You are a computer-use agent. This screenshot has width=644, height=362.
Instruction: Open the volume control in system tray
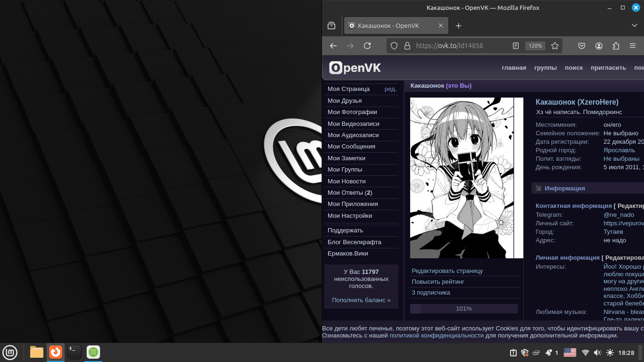597,353
